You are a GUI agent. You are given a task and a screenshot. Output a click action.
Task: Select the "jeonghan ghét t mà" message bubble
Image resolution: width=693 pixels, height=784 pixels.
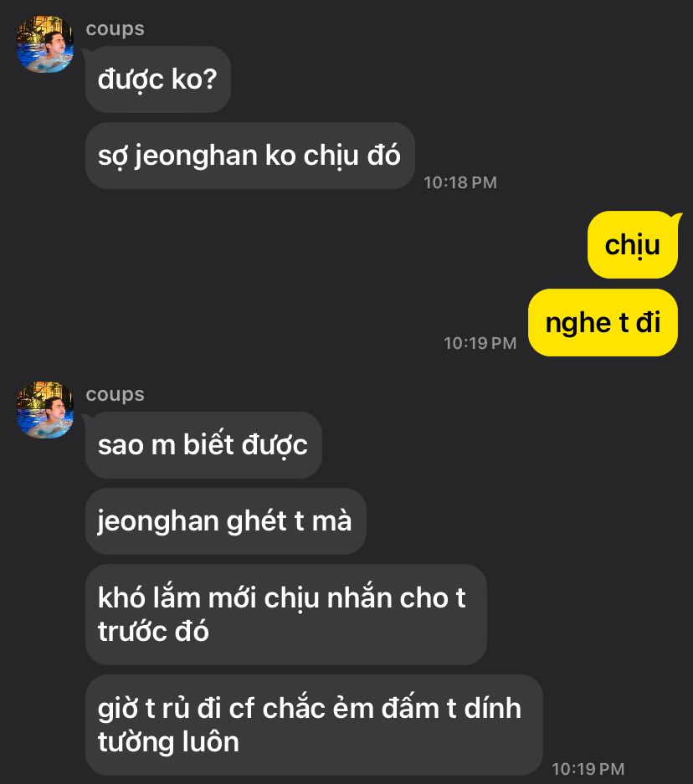pos(225,521)
